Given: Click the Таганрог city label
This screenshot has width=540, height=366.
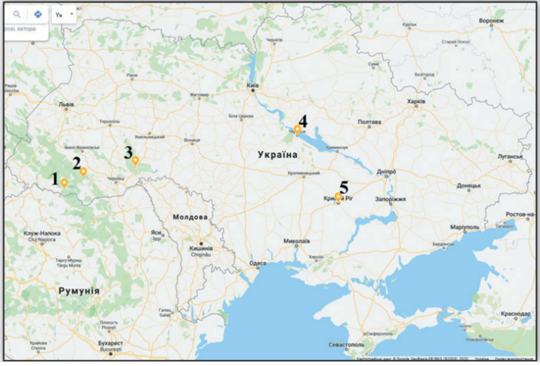Looking at the screenshot, I should click(504, 226).
